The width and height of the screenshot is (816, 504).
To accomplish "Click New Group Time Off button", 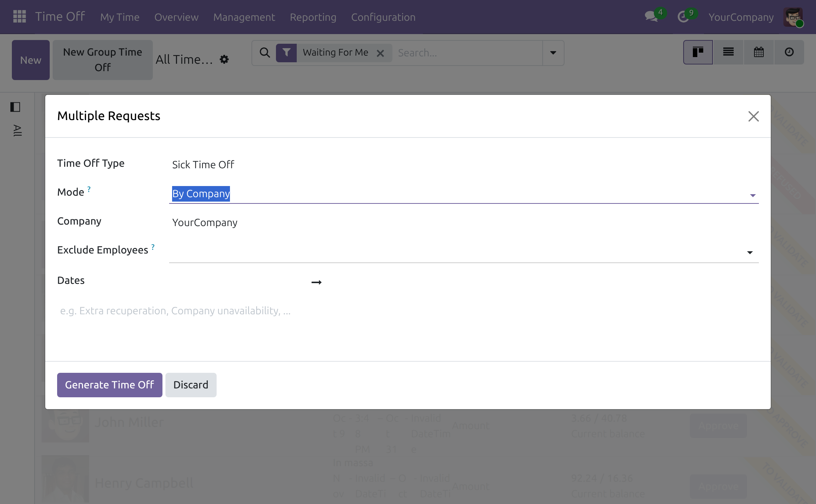I will tap(102, 60).
